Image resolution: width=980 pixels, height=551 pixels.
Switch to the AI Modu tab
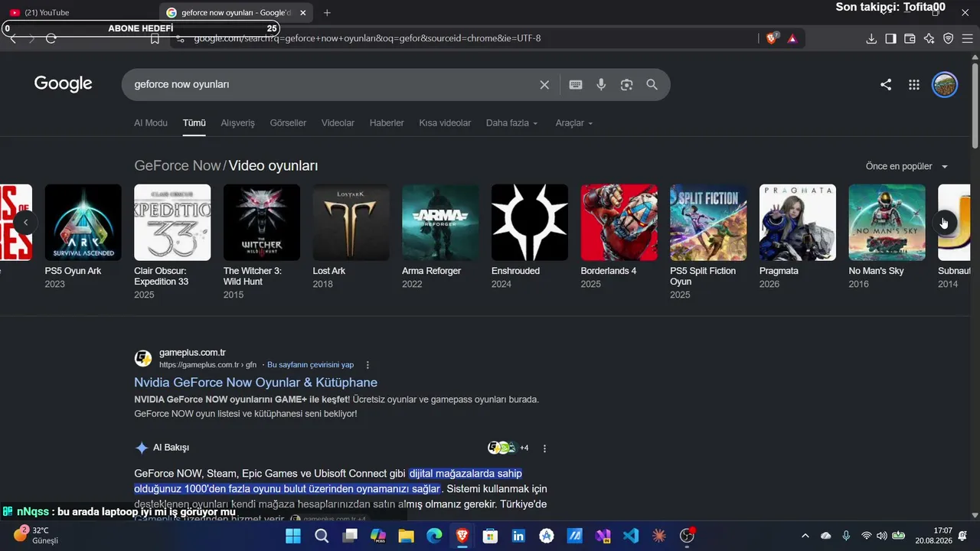(151, 123)
